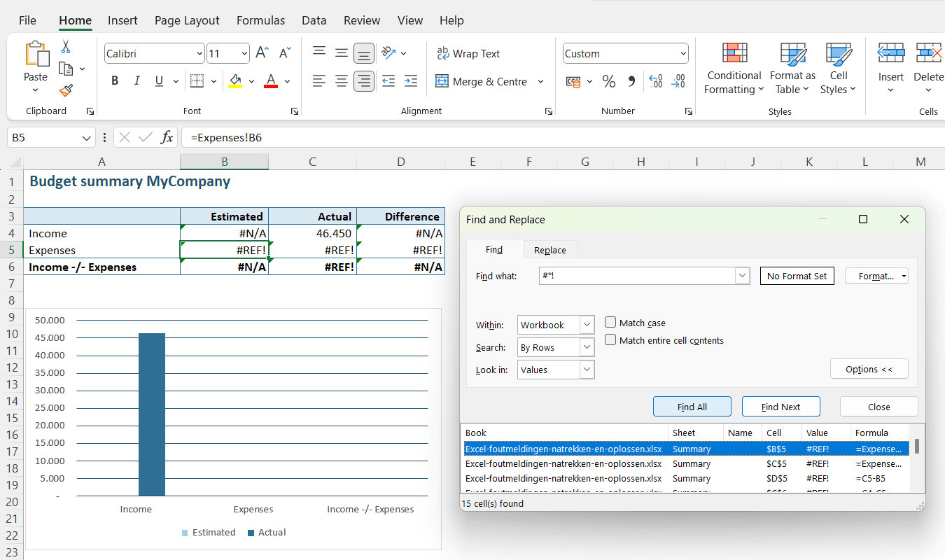Toggle Wrap Text for the selection
This screenshot has height=560, width=945.
468,53
